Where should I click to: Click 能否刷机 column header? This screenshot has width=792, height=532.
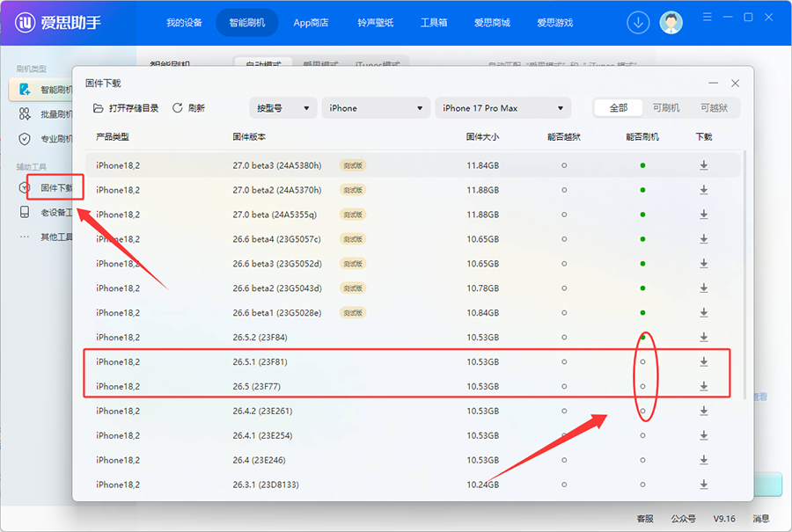[642, 137]
